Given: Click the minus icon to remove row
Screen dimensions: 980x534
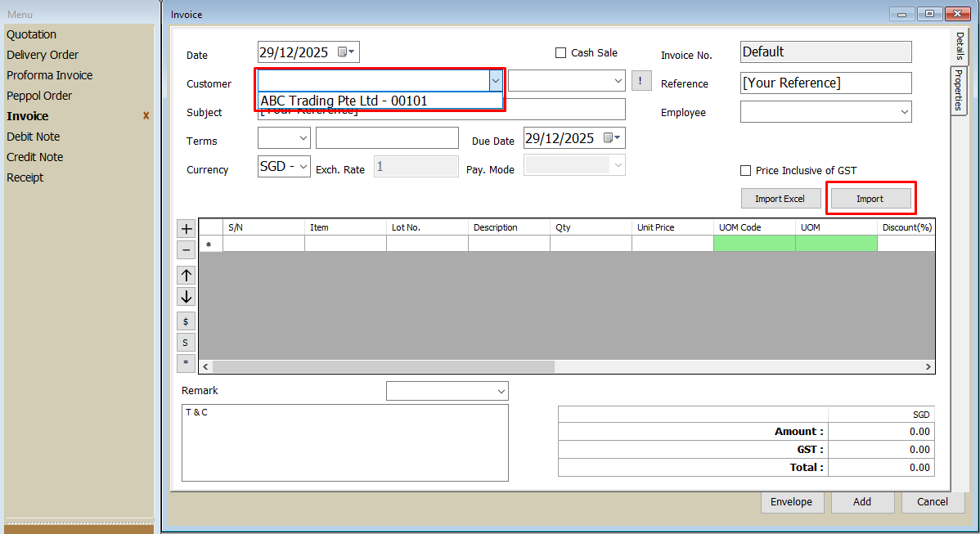Looking at the screenshot, I should click(187, 250).
